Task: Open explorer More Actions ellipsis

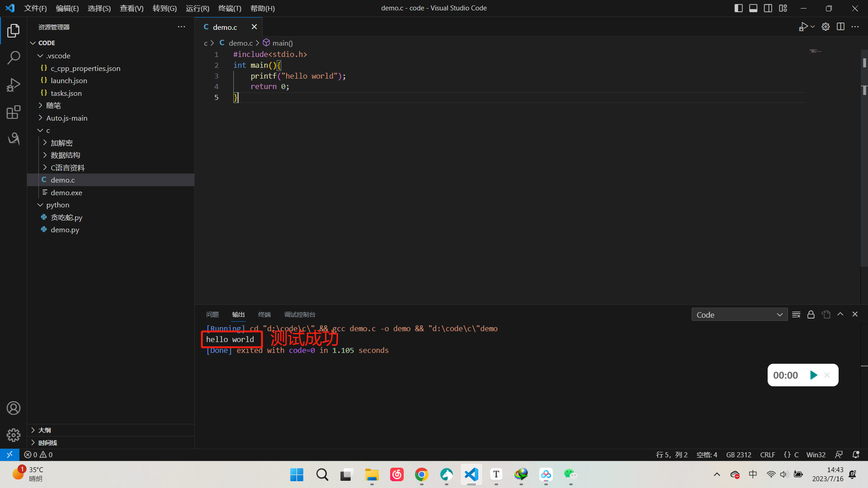Action: tap(181, 27)
